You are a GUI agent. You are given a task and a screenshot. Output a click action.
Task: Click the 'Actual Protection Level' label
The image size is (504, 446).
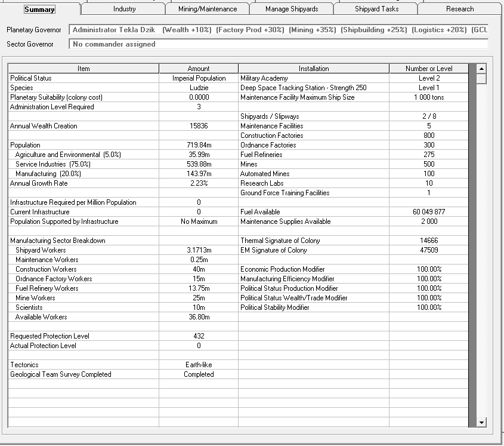tap(43, 346)
